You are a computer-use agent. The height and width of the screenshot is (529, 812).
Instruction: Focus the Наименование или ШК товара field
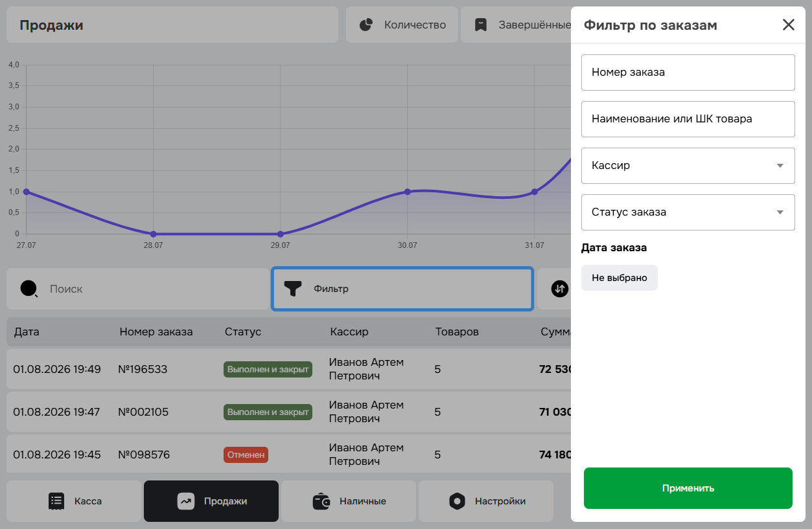click(688, 119)
